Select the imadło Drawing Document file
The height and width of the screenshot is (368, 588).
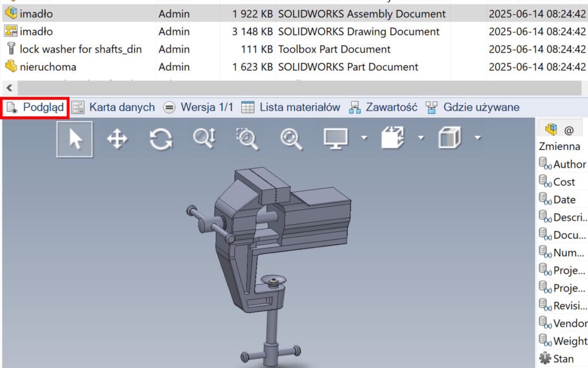click(x=36, y=32)
